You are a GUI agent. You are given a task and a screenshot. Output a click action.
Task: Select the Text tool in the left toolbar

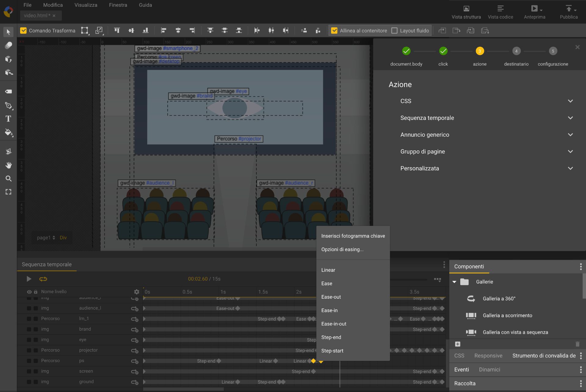click(x=8, y=119)
